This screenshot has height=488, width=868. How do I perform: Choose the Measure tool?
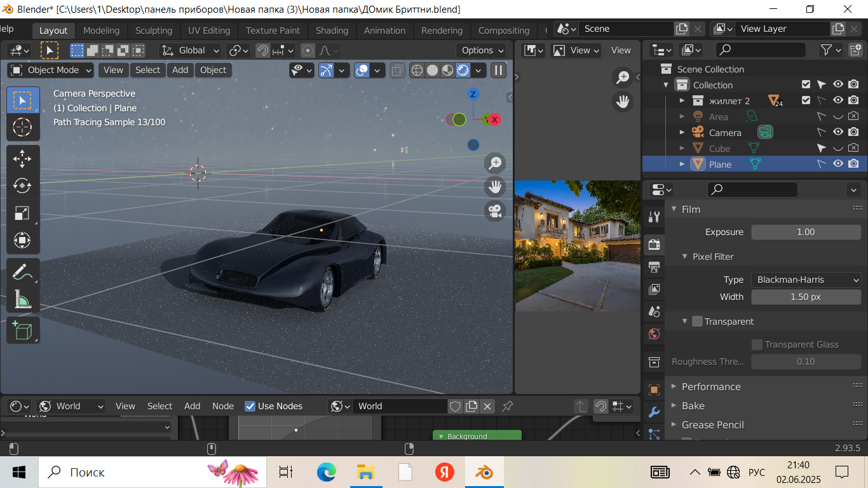point(22,299)
